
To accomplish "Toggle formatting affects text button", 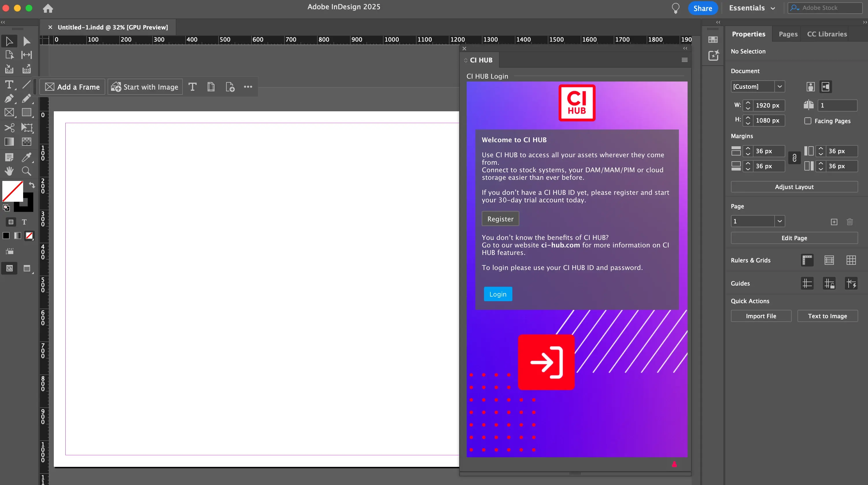I will (24, 222).
